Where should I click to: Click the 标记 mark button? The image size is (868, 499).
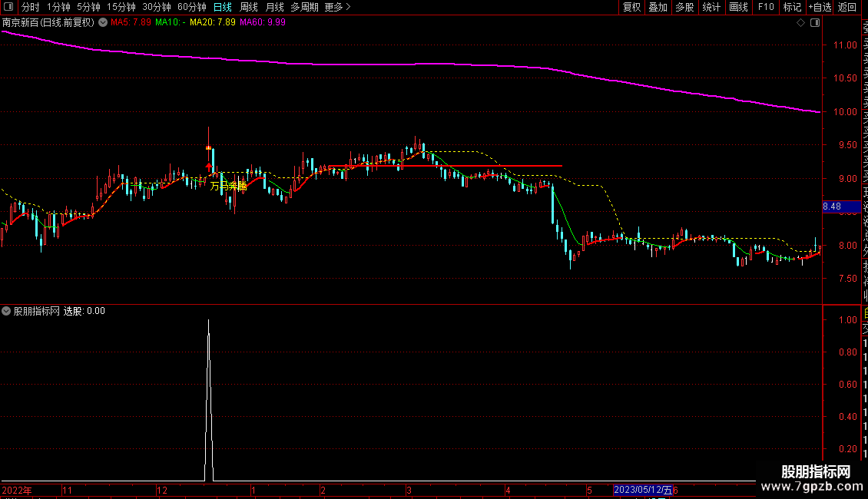(x=792, y=7)
